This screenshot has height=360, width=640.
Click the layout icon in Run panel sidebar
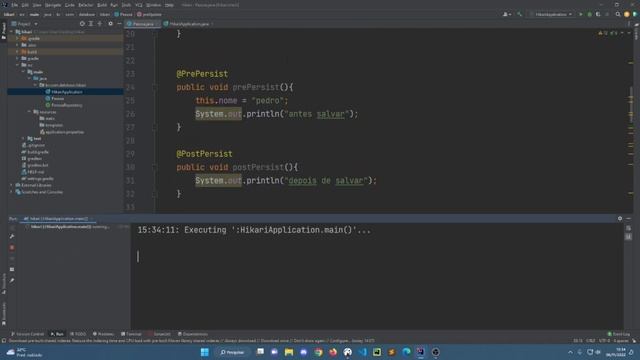click(12, 269)
